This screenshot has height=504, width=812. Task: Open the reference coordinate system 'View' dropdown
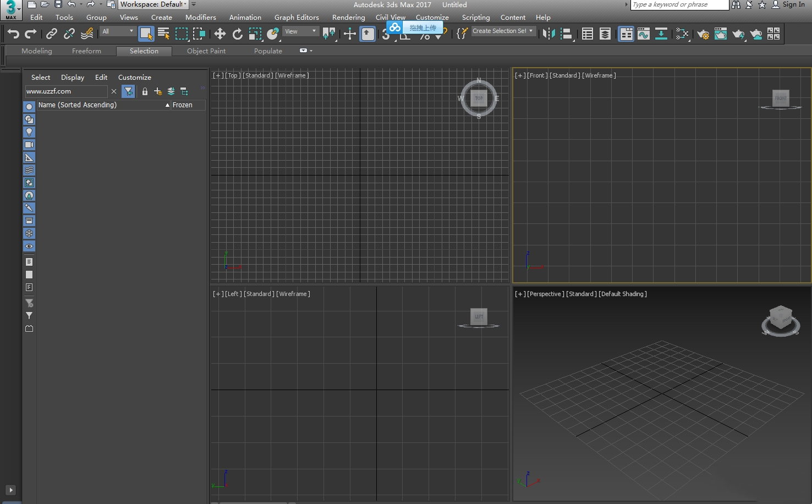pyautogui.click(x=301, y=31)
